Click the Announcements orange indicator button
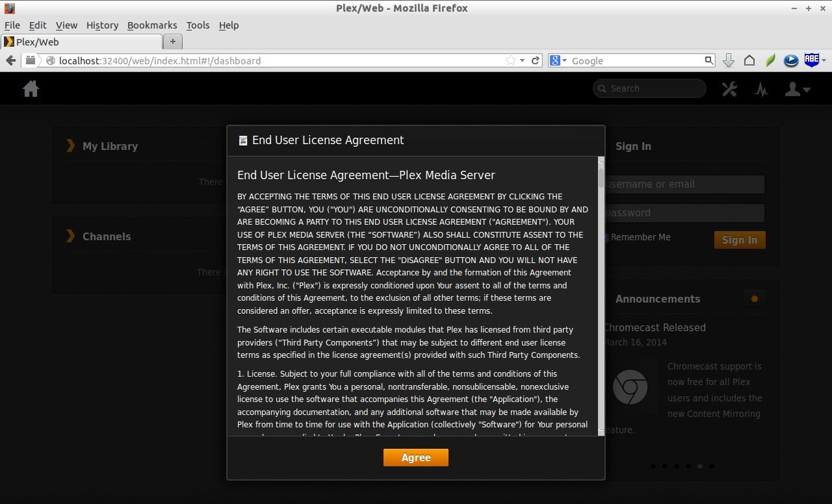The image size is (832, 504). [x=754, y=299]
